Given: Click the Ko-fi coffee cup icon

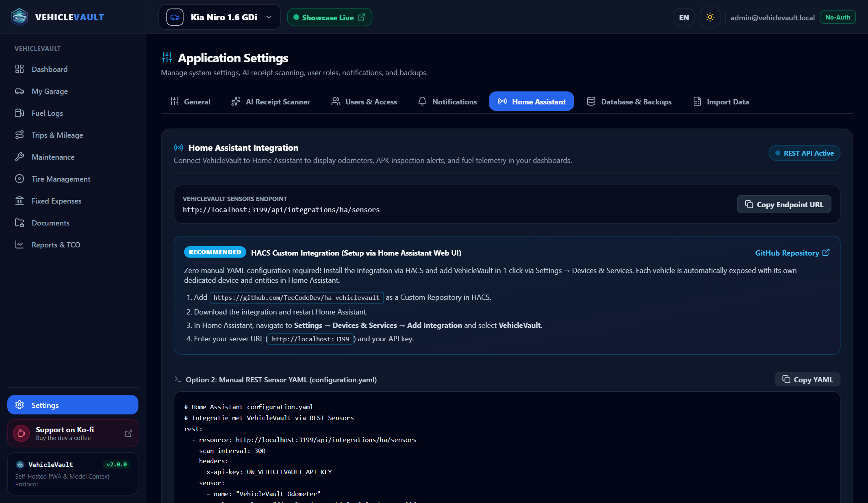Looking at the screenshot, I should (x=22, y=434).
